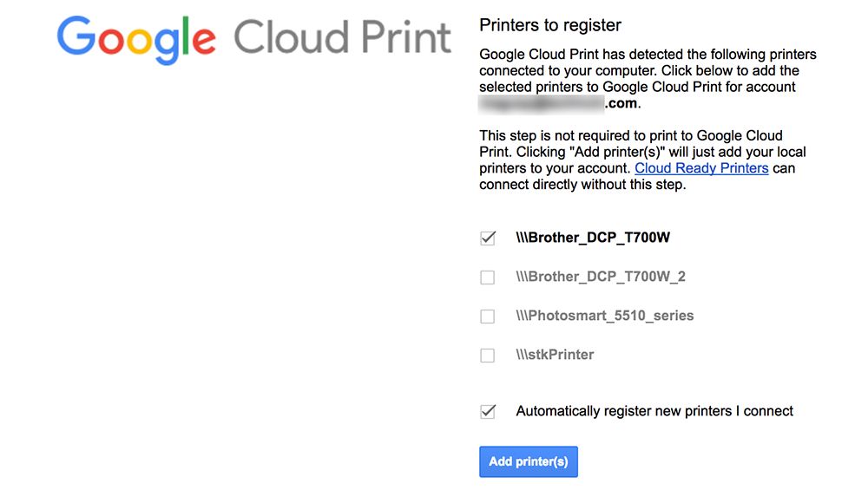Viewport: 868px width, 490px height.
Task: Click the colorful Google logo
Action: pyautogui.click(x=136, y=38)
